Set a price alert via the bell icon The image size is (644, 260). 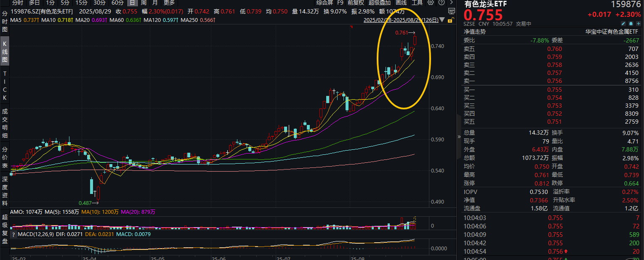[631, 24]
